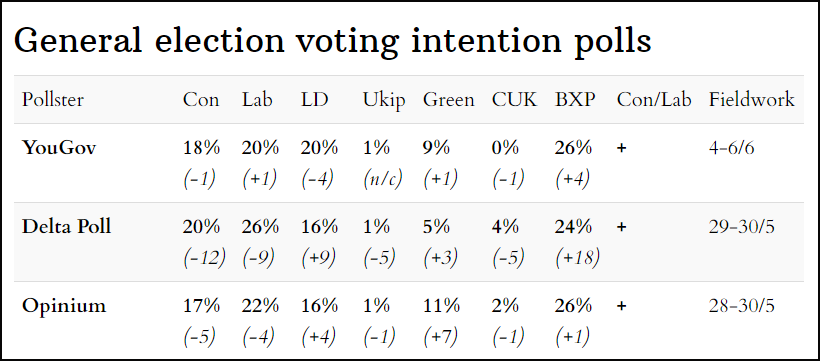
Task: Select the Delta Poll pollster name
Action: pos(66,227)
